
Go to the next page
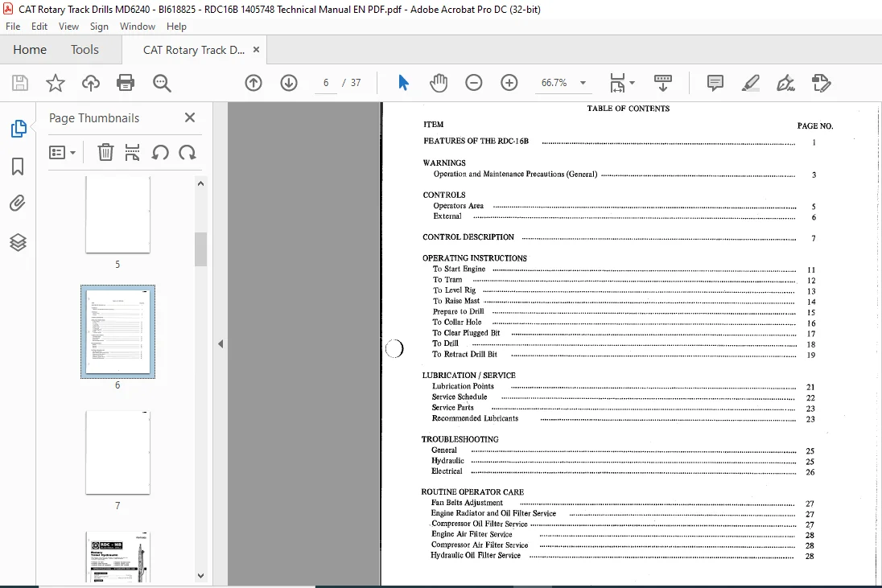[289, 83]
